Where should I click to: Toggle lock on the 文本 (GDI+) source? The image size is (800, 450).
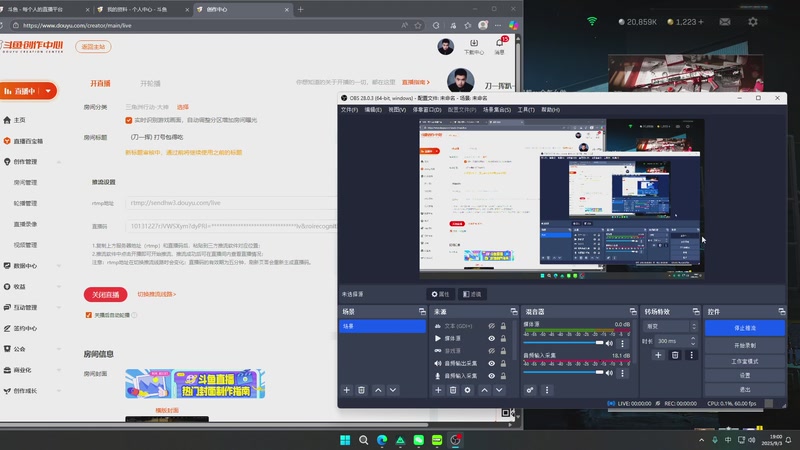tap(503, 326)
